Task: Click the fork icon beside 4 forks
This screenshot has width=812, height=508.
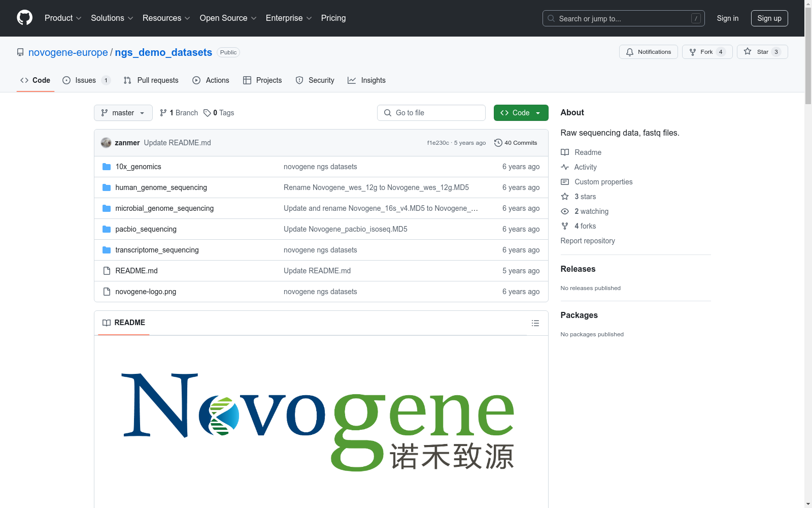Action: [565, 226]
